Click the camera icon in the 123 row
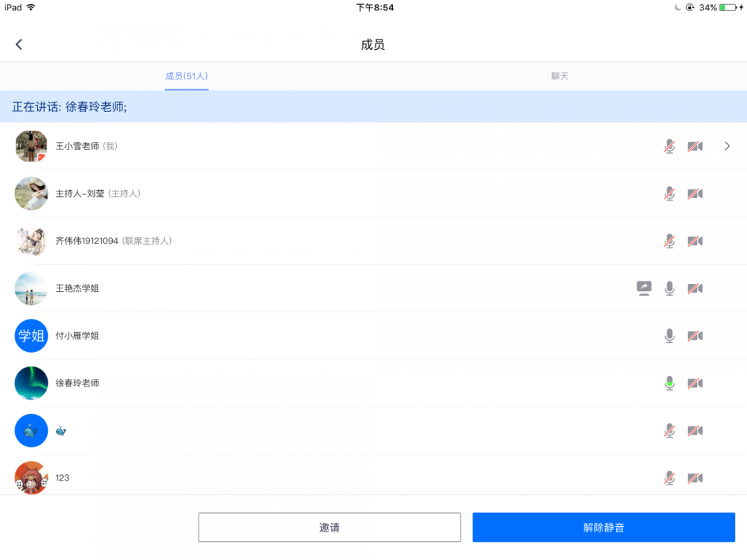This screenshot has height=560, width=747. [694, 478]
